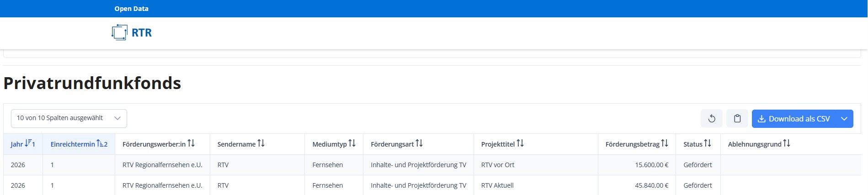Screen dimensions: 868x195
Task: Click the reset table undo icon
Action: [711, 119]
